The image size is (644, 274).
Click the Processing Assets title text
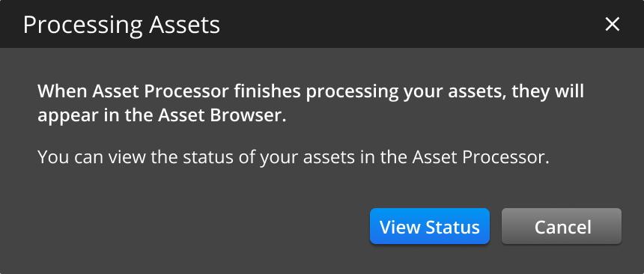tap(121, 25)
